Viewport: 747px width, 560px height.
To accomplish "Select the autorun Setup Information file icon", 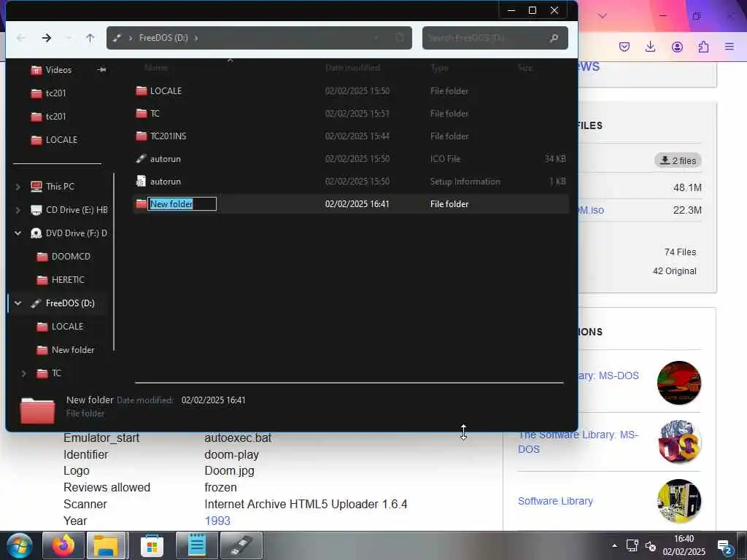I will (141, 182).
